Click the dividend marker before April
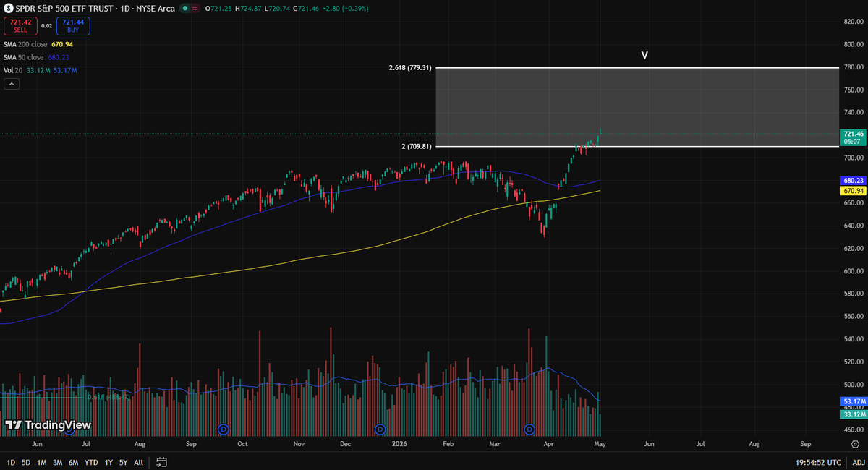 tap(529, 430)
